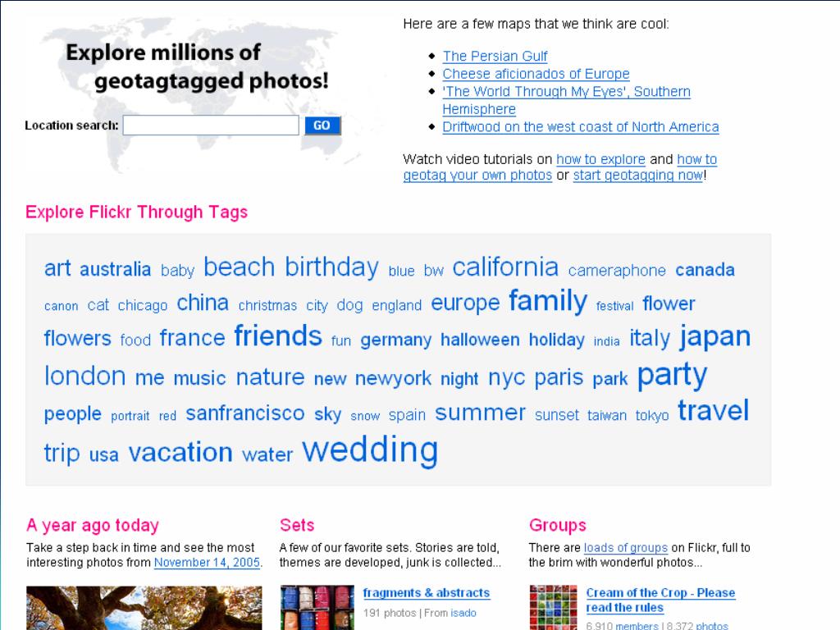
Task: Open the 'music' tag
Action: pyautogui.click(x=200, y=378)
